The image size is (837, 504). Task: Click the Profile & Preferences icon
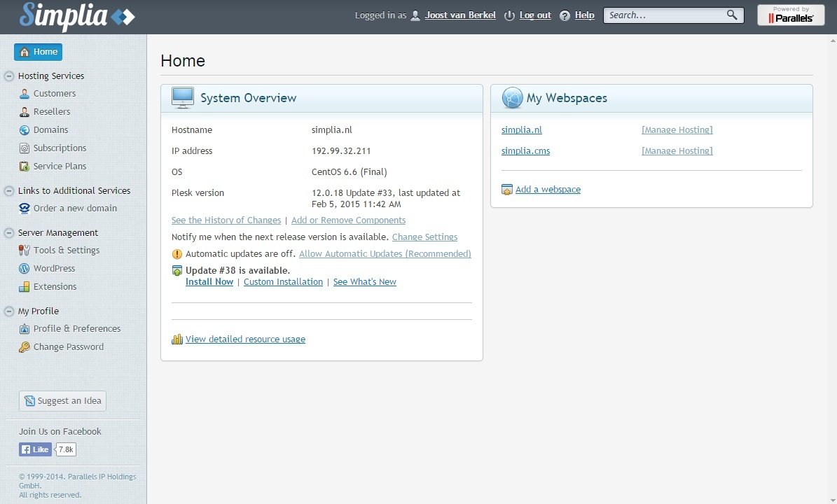tap(24, 329)
